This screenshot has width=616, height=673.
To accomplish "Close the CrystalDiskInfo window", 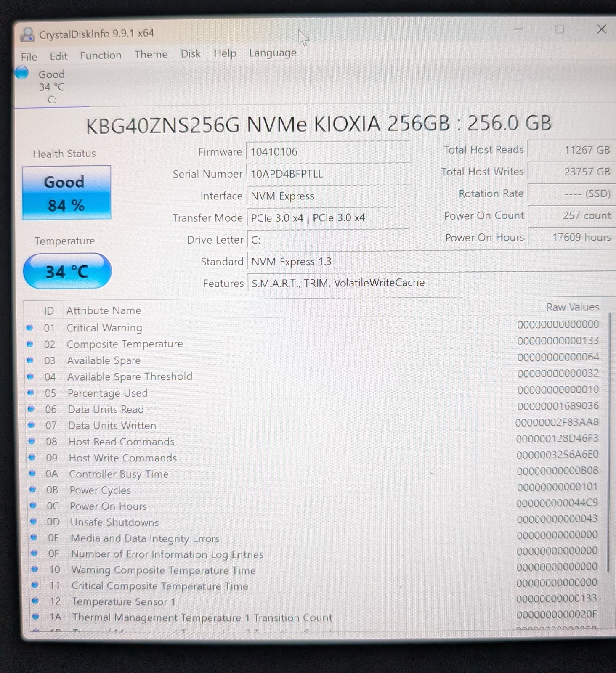I will click(x=602, y=29).
